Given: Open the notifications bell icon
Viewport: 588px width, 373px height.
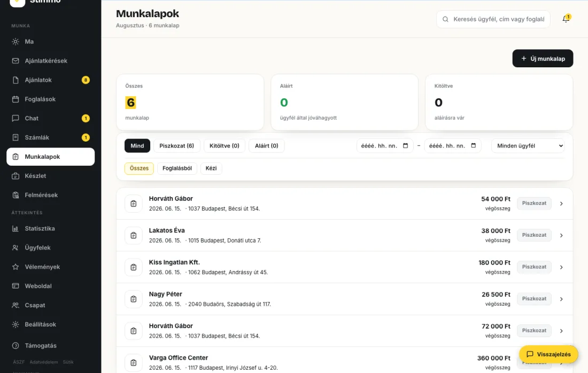Looking at the screenshot, I should 566,19.
